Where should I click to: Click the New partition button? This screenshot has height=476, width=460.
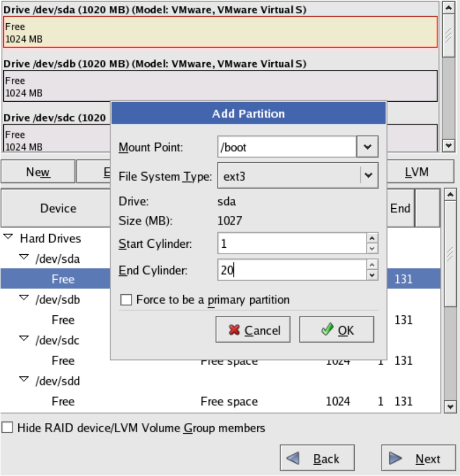[x=38, y=172]
